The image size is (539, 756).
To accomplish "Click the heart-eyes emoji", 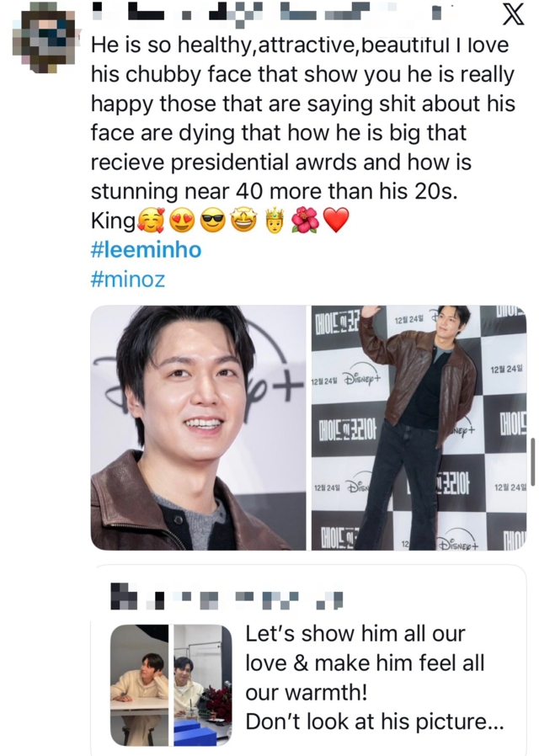I will point(181,221).
